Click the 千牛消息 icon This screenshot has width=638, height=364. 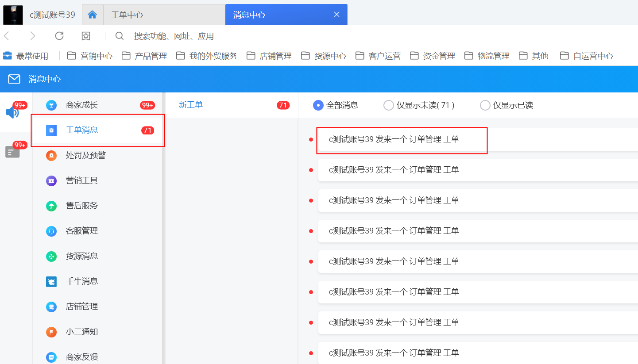51,282
